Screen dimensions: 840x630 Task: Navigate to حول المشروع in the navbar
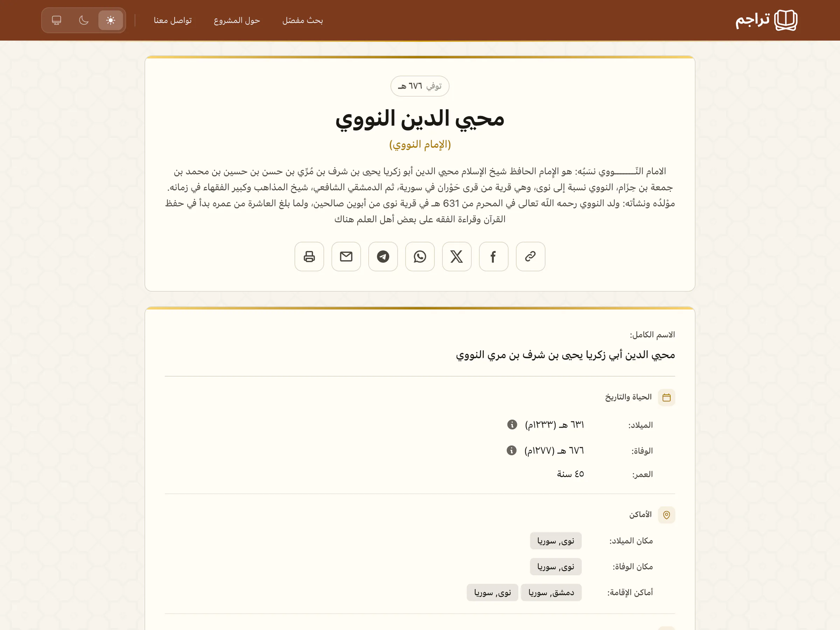coord(237,20)
